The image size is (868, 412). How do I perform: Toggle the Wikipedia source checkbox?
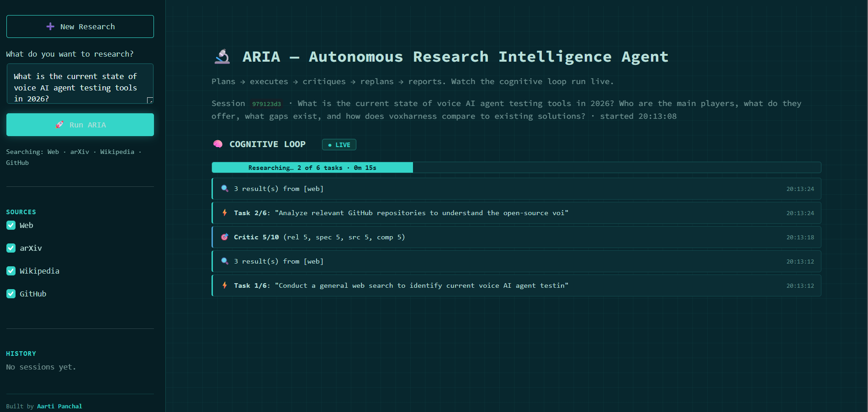click(11, 271)
